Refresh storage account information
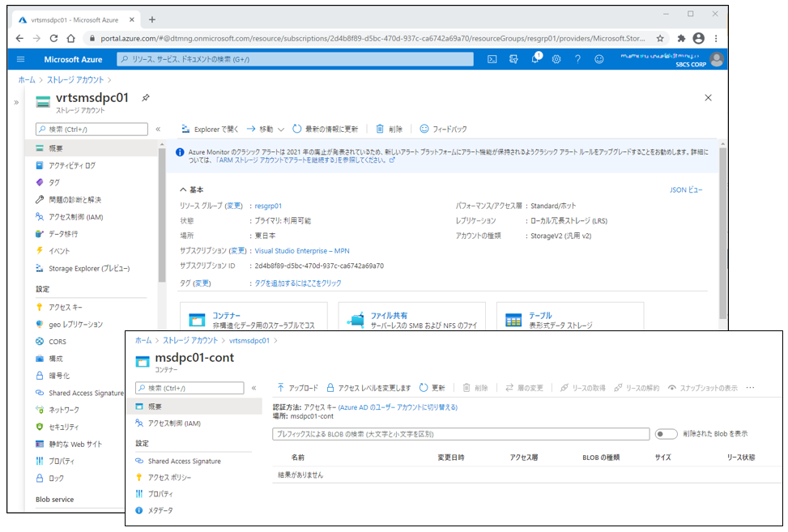Image resolution: width=788 pixels, height=532 pixels. pyautogui.click(x=325, y=129)
